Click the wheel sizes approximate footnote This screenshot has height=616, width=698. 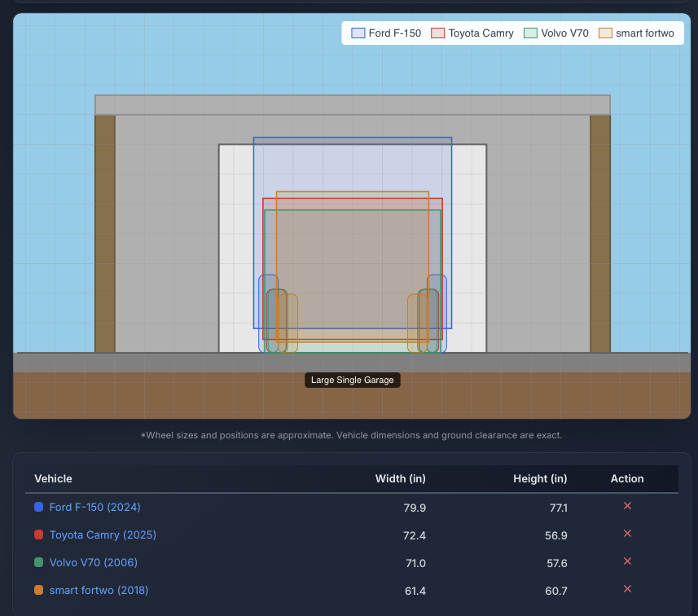(x=352, y=435)
